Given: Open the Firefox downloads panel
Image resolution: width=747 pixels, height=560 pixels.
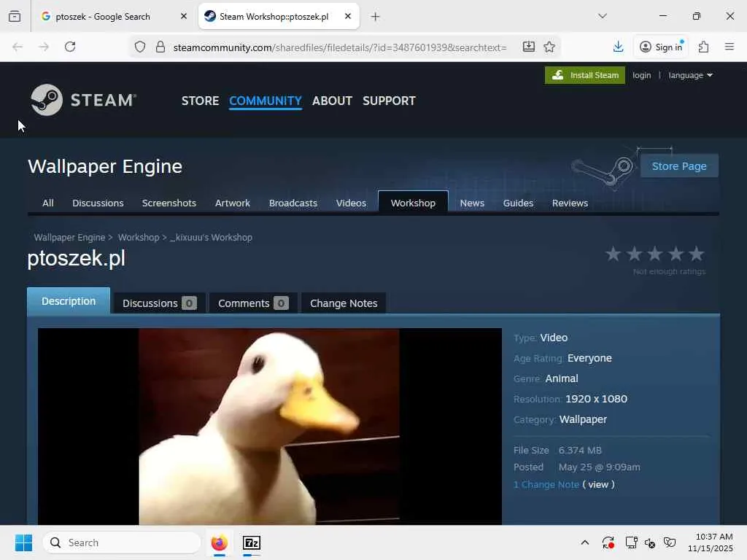Looking at the screenshot, I should (x=618, y=47).
